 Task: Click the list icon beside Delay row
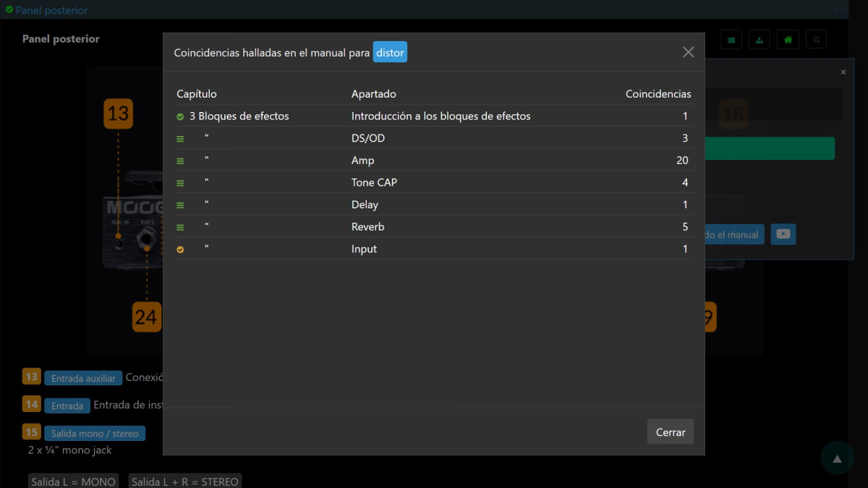pyautogui.click(x=180, y=205)
